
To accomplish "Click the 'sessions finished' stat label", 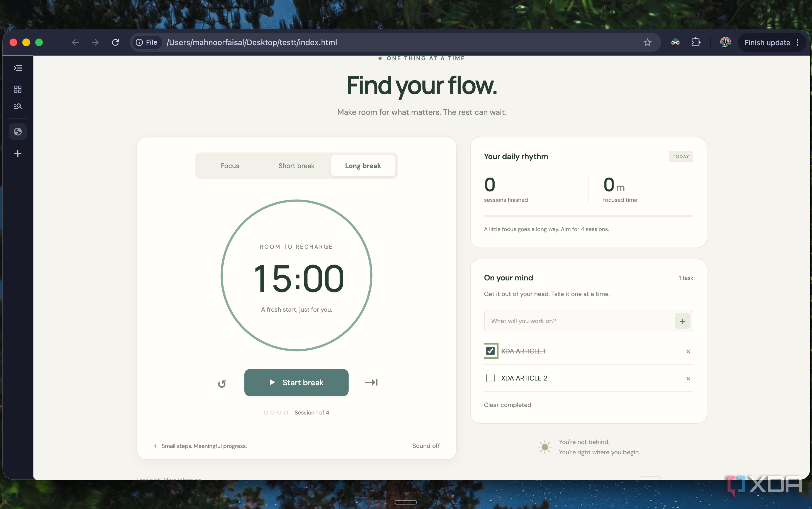I will pos(506,200).
